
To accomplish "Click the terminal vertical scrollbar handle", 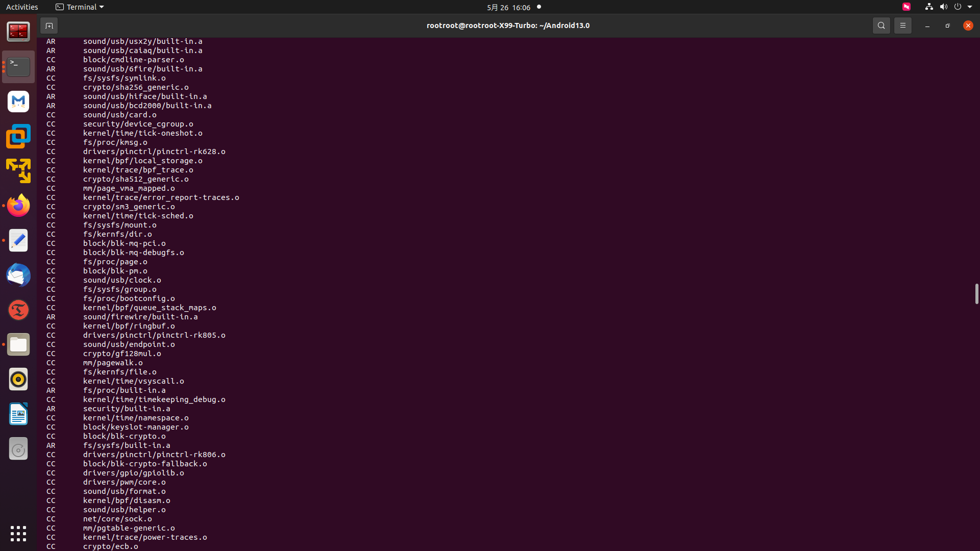I will 976,294.
